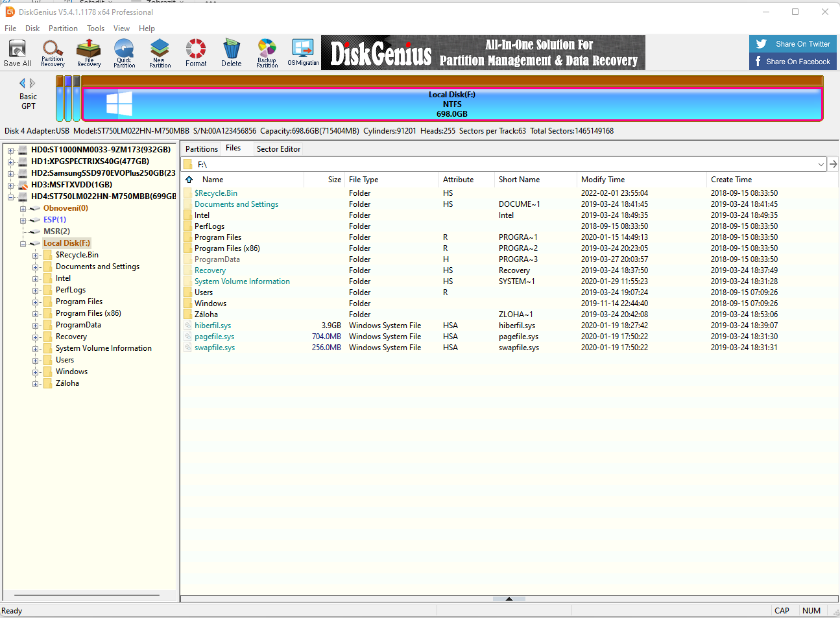Collapse the Local Disk(F:) tree node
840x618 pixels.
point(23,244)
